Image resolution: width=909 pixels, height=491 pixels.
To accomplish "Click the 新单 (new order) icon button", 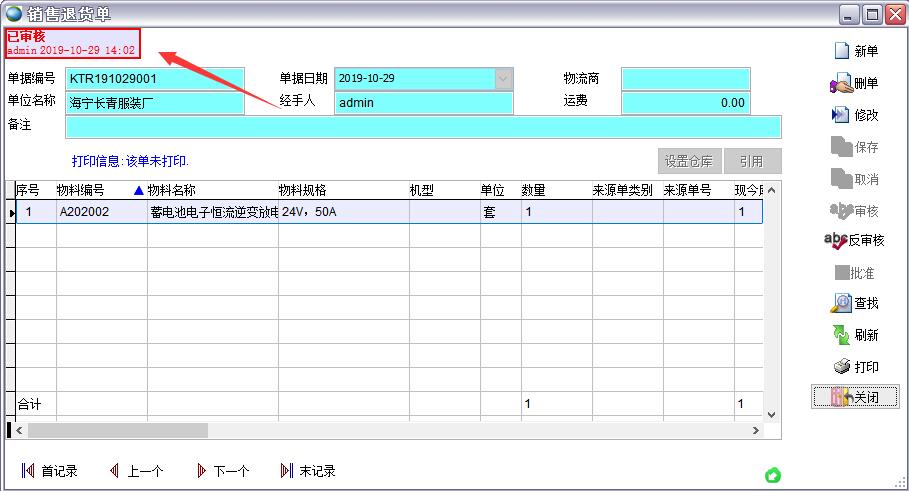I will tap(841, 52).
